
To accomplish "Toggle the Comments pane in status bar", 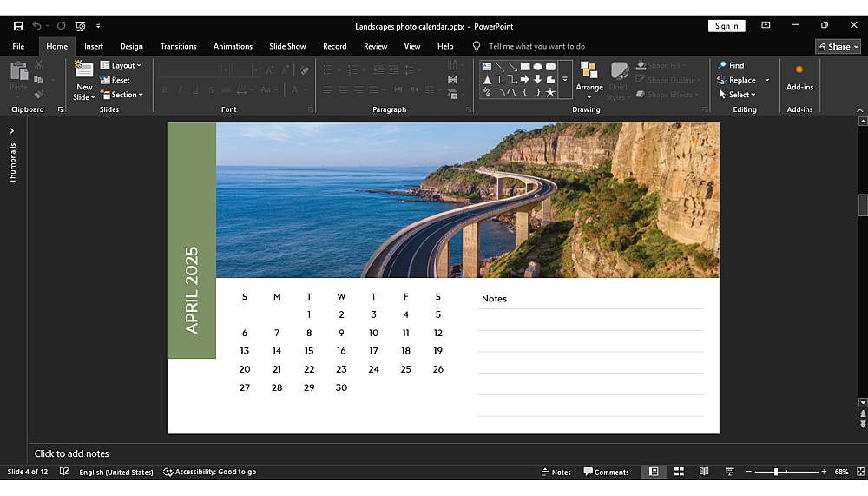I will [x=606, y=473].
